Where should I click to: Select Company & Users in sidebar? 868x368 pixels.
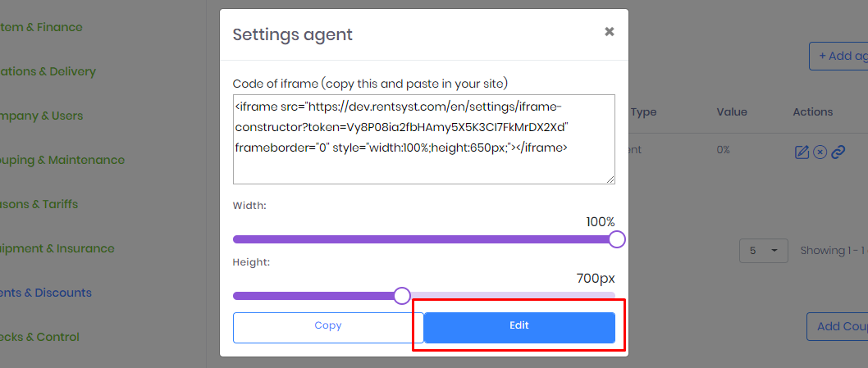(x=42, y=116)
